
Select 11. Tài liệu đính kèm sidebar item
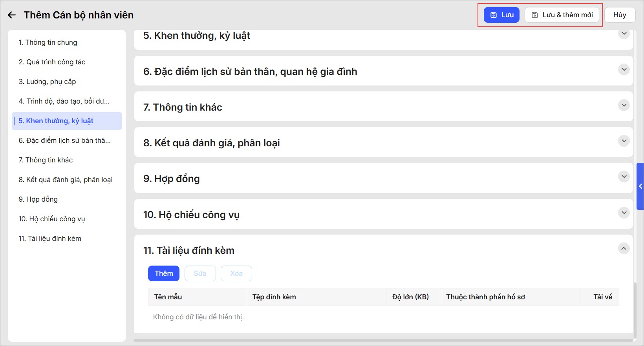50,239
